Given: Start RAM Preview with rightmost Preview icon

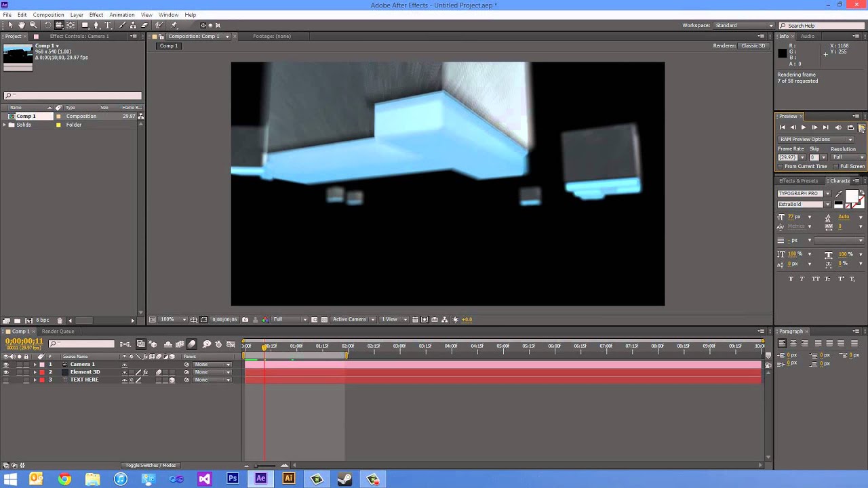Looking at the screenshot, I should click(x=862, y=127).
